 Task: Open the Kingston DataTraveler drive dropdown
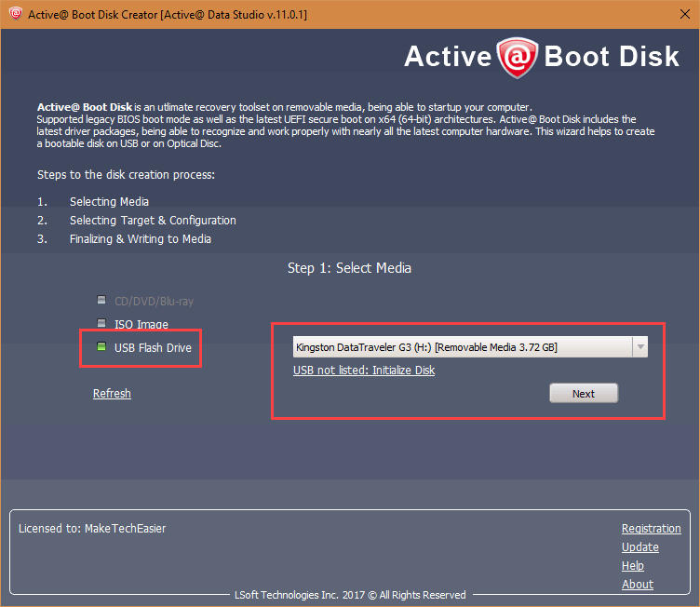tap(470, 347)
